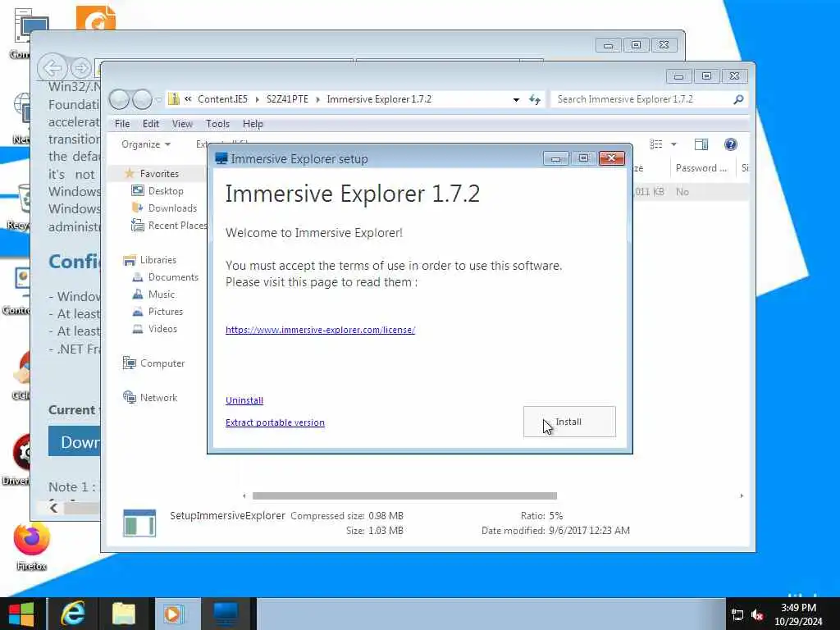Screen dimensions: 840x630
Task: Open the Start menu
Action: (x=21, y=614)
